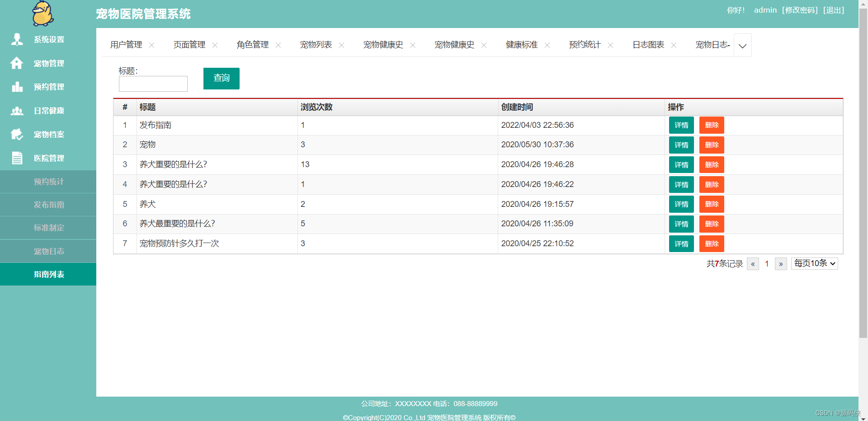This screenshot has height=421, width=868.
Task: Switch to the 预约统计 tab
Action: 585,45
